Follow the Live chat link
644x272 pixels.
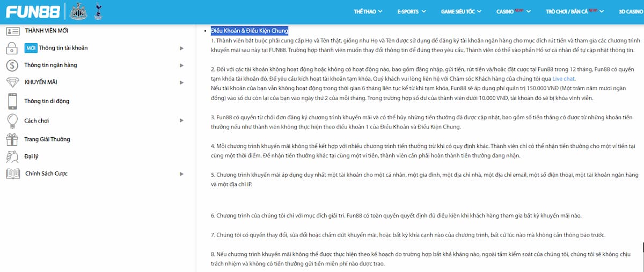click(563, 78)
